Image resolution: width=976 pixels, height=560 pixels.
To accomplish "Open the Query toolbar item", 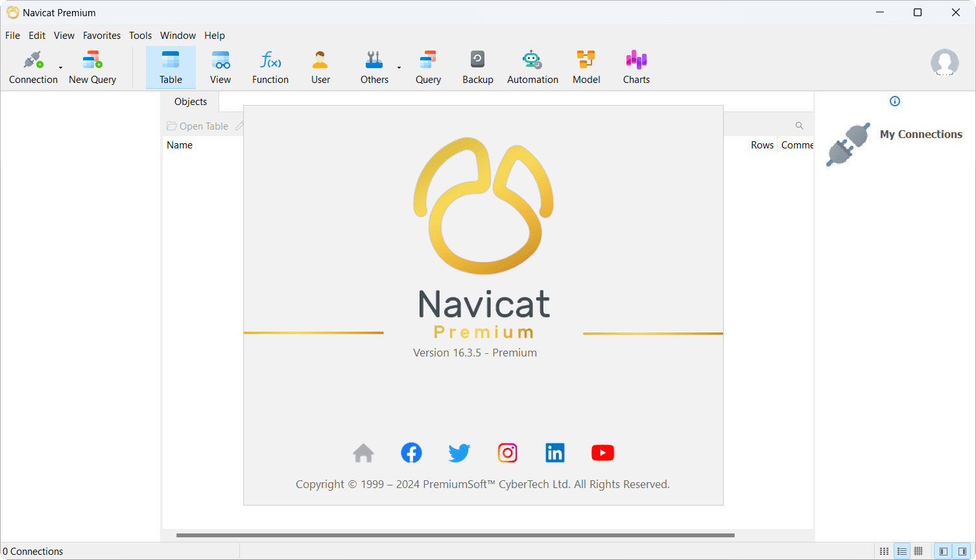I will point(428,67).
